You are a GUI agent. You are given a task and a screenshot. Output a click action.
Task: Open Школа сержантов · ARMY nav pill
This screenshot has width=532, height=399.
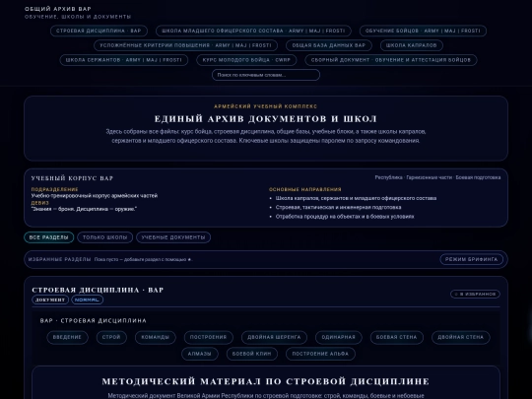pyautogui.click(x=124, y=60)
